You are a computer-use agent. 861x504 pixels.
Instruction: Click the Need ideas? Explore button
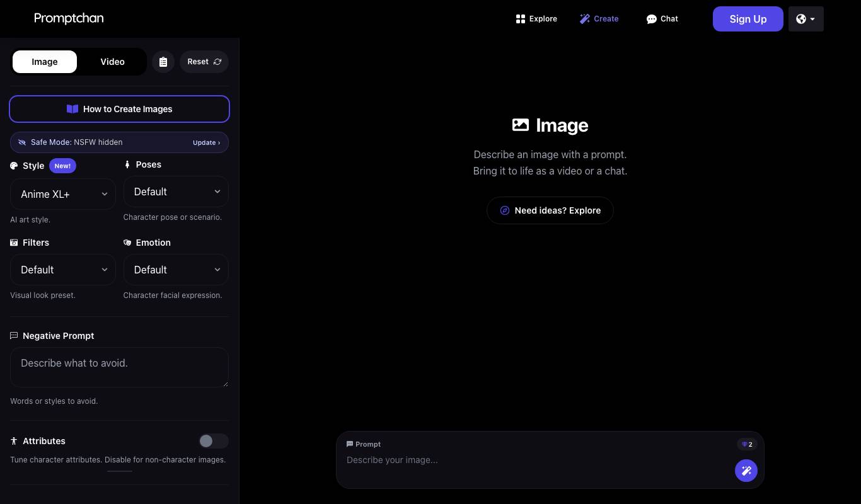point(550,210)
